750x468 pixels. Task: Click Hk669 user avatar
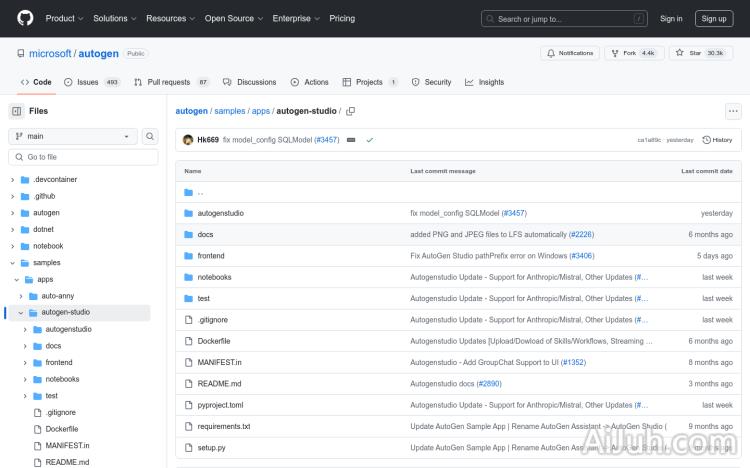(x=188, y=140)
